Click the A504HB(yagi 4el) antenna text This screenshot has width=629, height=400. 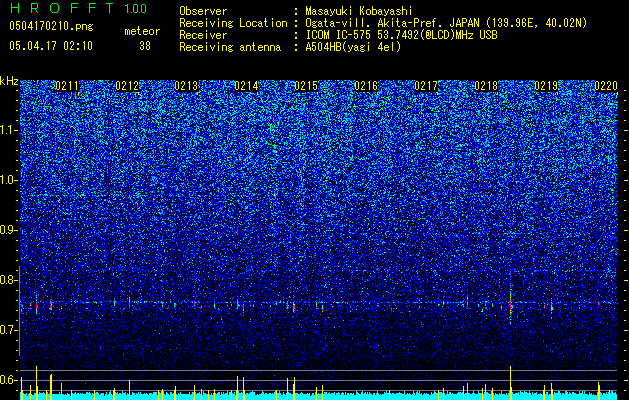click(x=353, y=47)
